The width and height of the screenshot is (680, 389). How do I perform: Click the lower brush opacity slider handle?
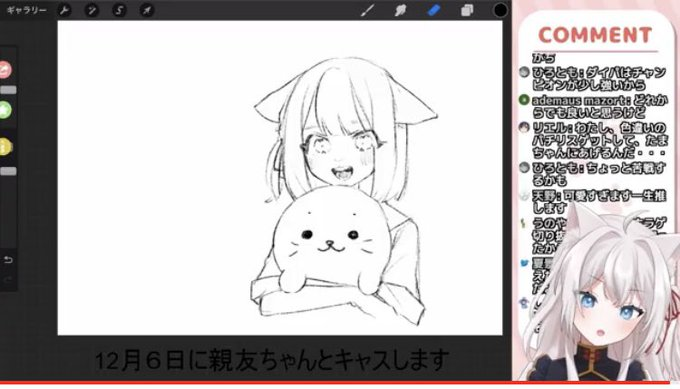(x=8, y=171)
